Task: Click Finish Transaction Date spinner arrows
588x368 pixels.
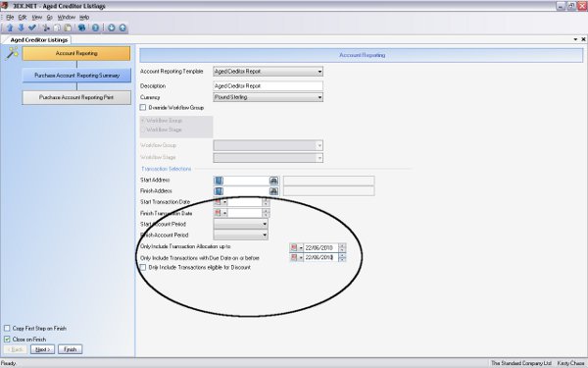Action: [266, 213]
